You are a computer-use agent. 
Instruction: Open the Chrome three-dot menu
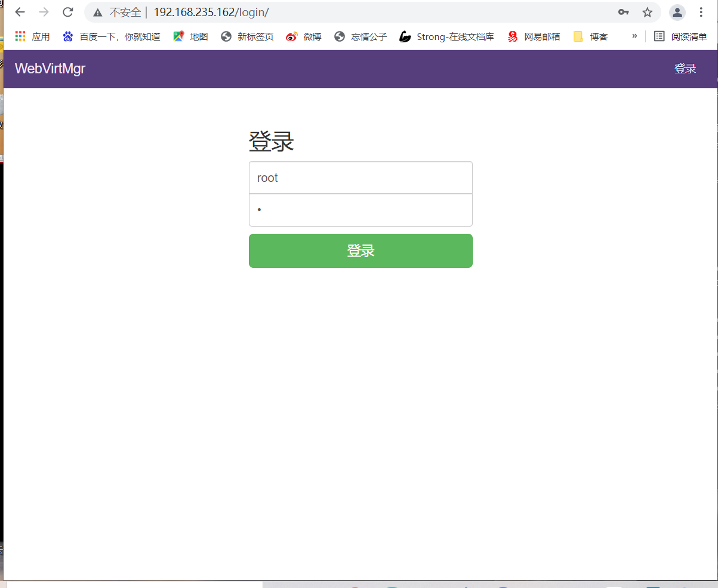[701, 12]
